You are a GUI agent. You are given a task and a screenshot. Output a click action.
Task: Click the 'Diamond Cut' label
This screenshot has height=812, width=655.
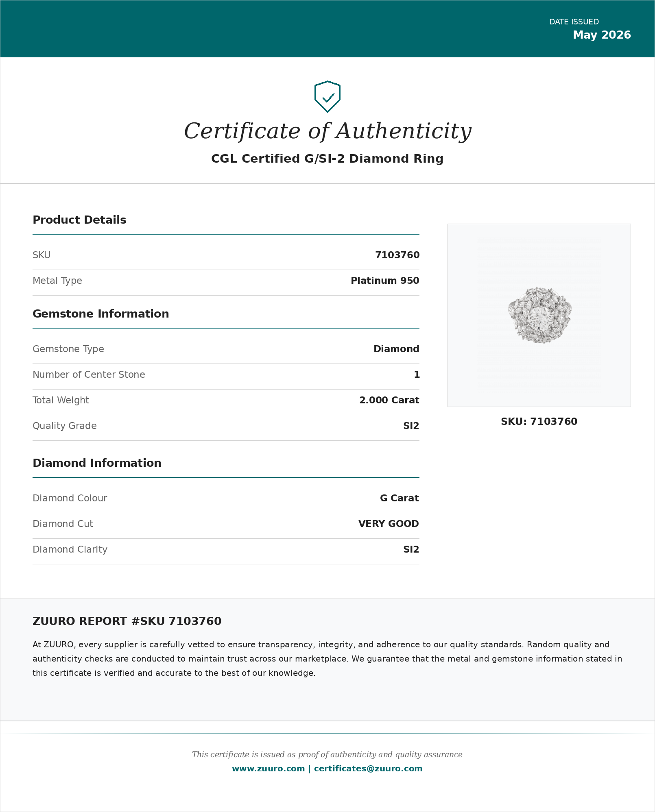(x=63, y=524)
